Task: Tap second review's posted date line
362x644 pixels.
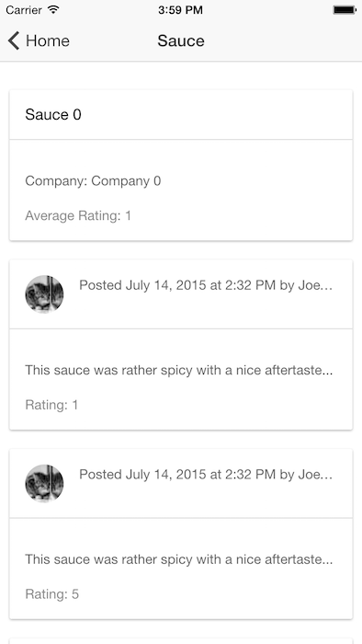Action: (206, 475)
